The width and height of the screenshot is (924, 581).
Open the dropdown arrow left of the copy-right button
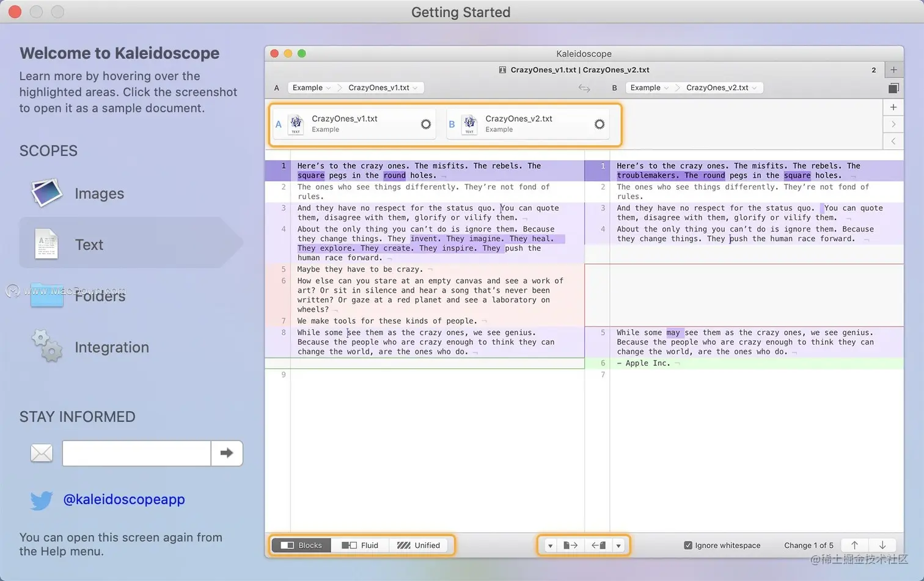550,546
